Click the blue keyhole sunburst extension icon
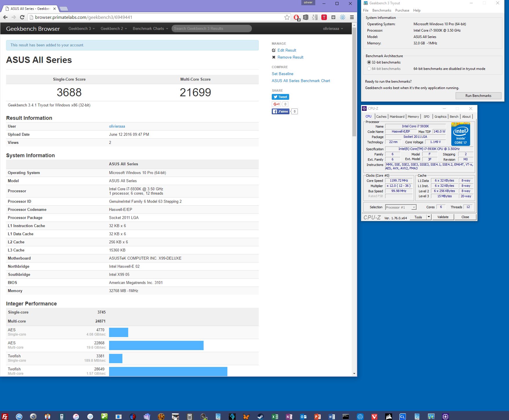Screen dimensions: 509x420 pyautogui.click(x=343, y=17)
